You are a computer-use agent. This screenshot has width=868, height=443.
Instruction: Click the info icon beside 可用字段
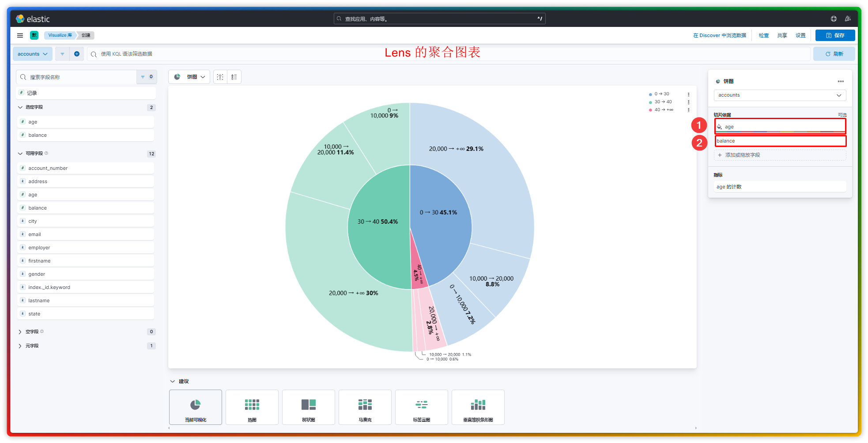(x=46, y=153)
